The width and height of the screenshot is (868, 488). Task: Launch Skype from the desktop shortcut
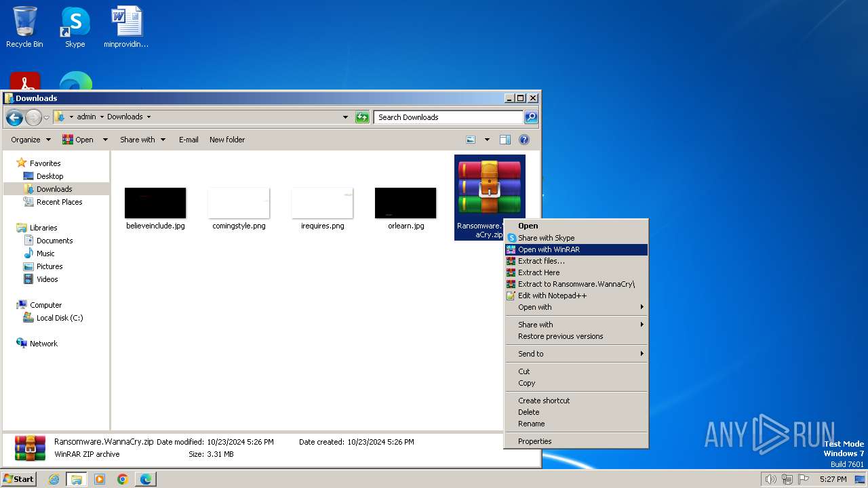point(75,27)
